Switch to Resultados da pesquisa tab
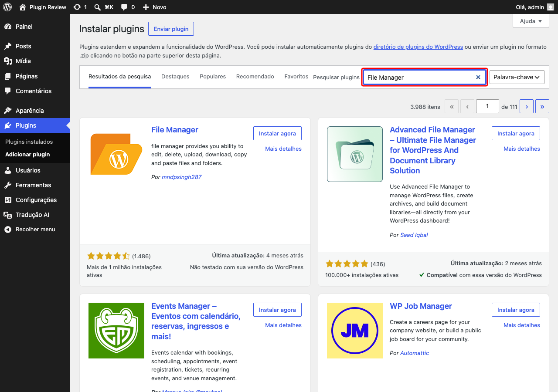This screenshot has height=392, width=558. pyautogui.click(x=120, y=77)
